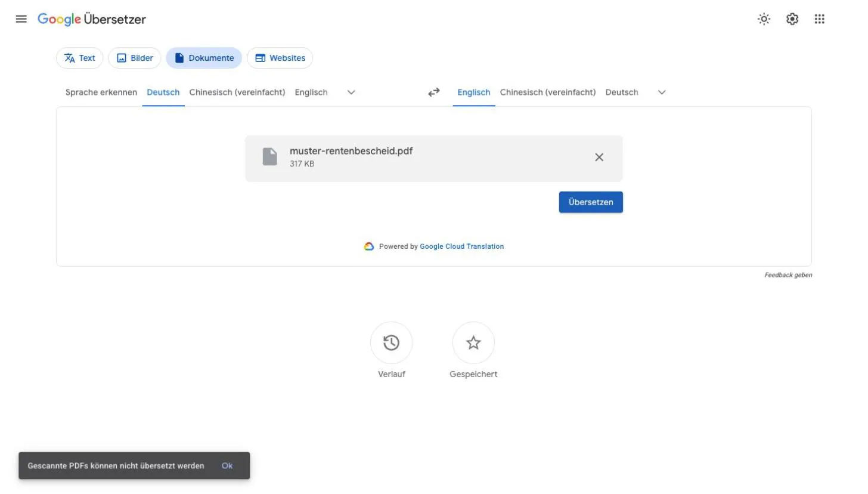Select Sprache erkennen as source
Screen dimensions: 868x494
click(x=101, y=92)
